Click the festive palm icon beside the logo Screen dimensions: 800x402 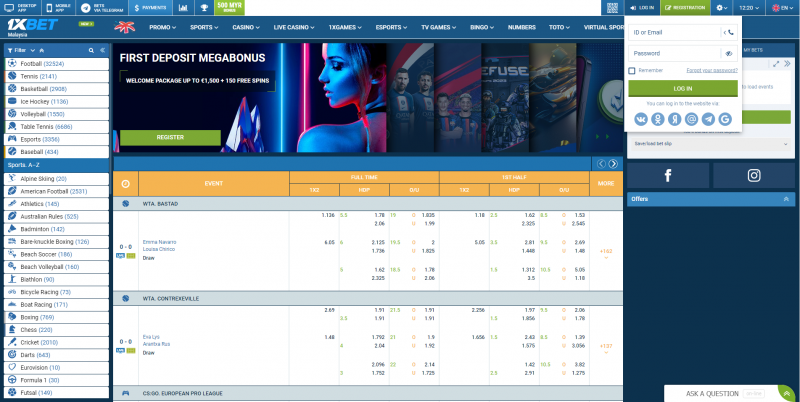click(124, 27)
